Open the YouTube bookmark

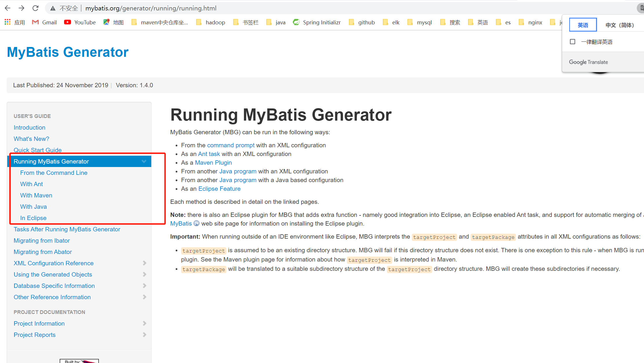(80, 22)
